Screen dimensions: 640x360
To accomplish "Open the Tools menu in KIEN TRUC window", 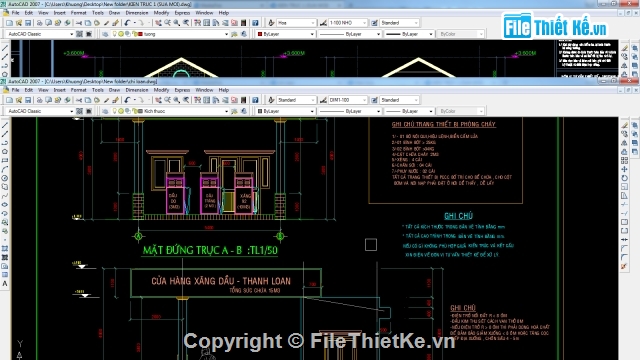I will pyautogui.click(x=98, y=13).
